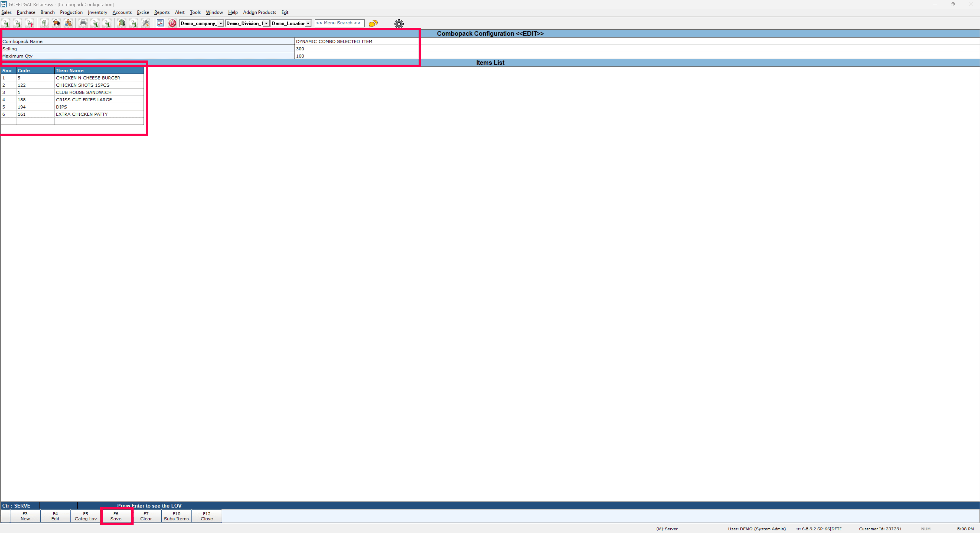Image resolution: width=980 pixels, height=533 pixels.
Task: Click the printer icon in toolbar
Action: point(83,23)
